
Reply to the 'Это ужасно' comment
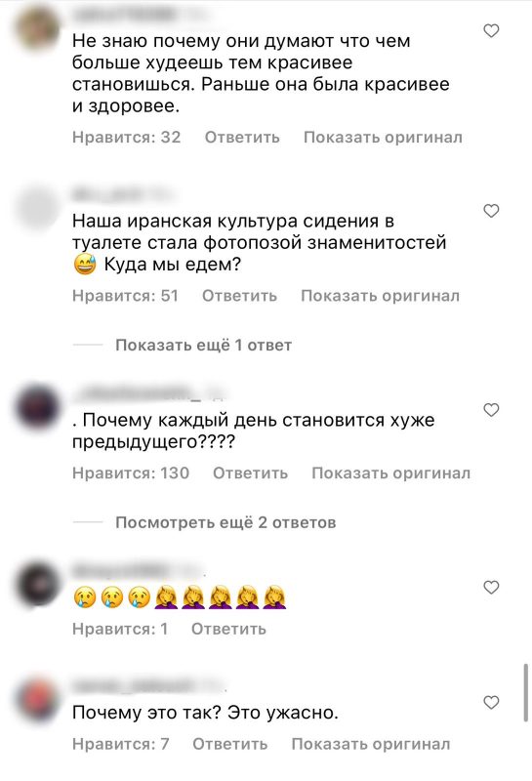tap(230, 744)
